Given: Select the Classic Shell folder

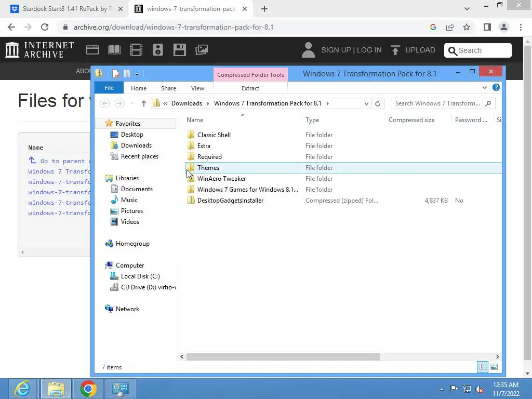Looking at the screenshot, I should pos(214,135).
